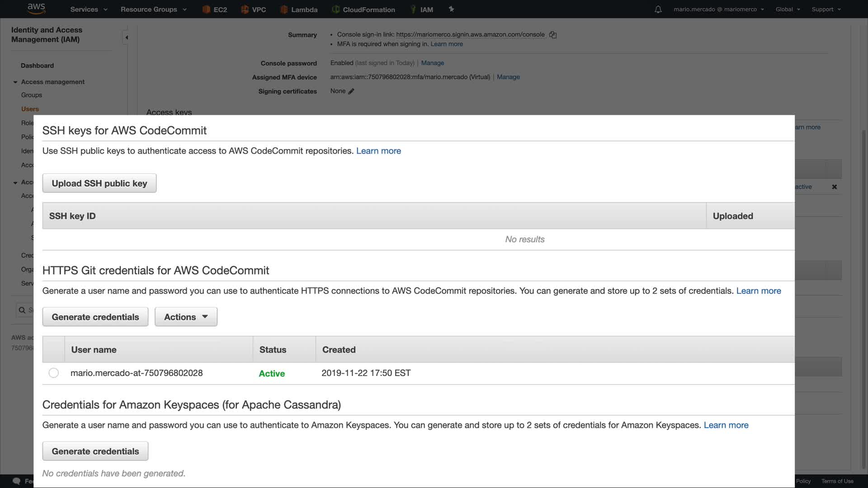Select the mario.mercado-at-750796802028 radio button
868x488 pixels.
point(53,373)
